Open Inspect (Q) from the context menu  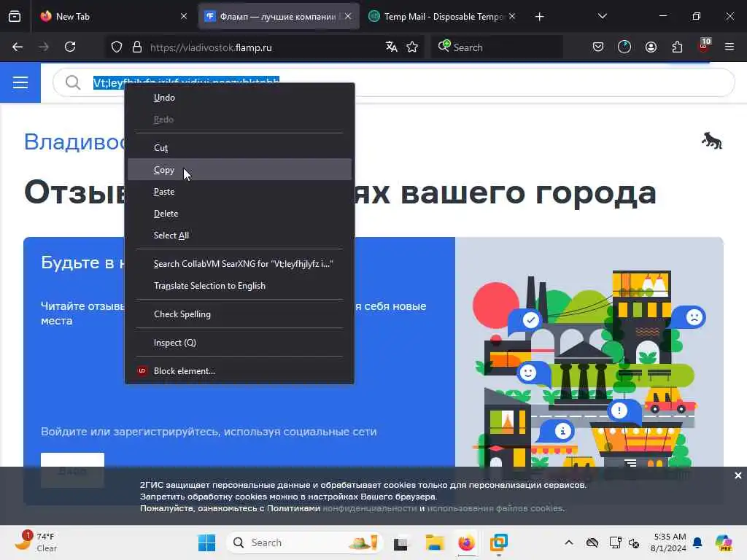coord(239,343)
